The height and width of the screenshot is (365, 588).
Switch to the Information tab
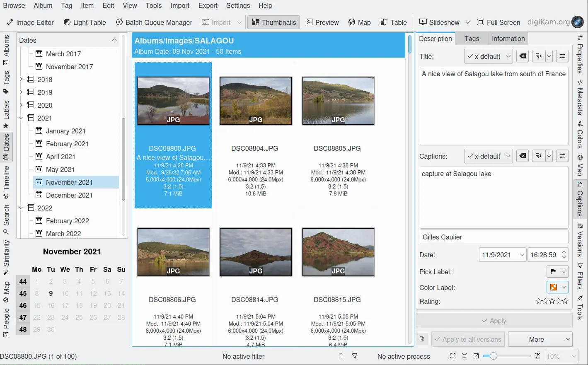pos(508,39)
